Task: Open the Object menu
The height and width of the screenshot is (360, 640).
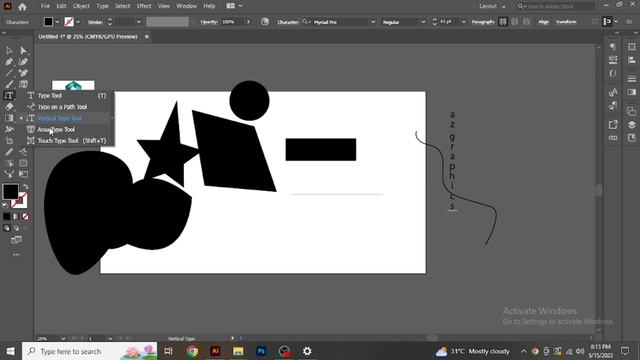Action: point(81,6)
